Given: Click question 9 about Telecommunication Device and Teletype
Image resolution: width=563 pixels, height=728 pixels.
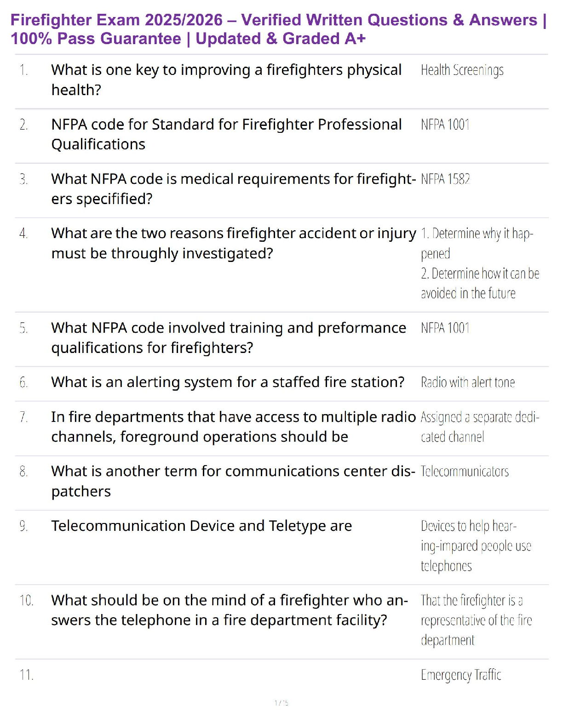Looking at the screenshot, I should [x=201, y=526].
